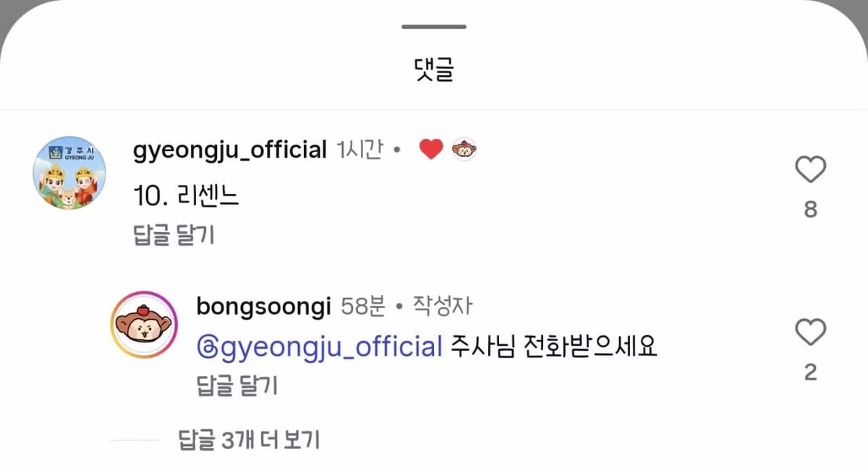Select the 댓글 header title
The width and height of the screenshot is (868, 470).
434,70
